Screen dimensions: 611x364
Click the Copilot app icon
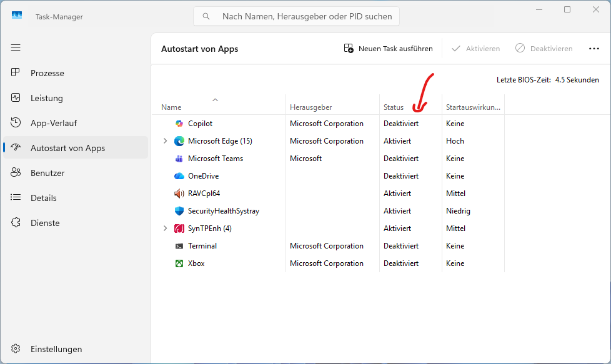pyautogui.click(x=179, y=124)
